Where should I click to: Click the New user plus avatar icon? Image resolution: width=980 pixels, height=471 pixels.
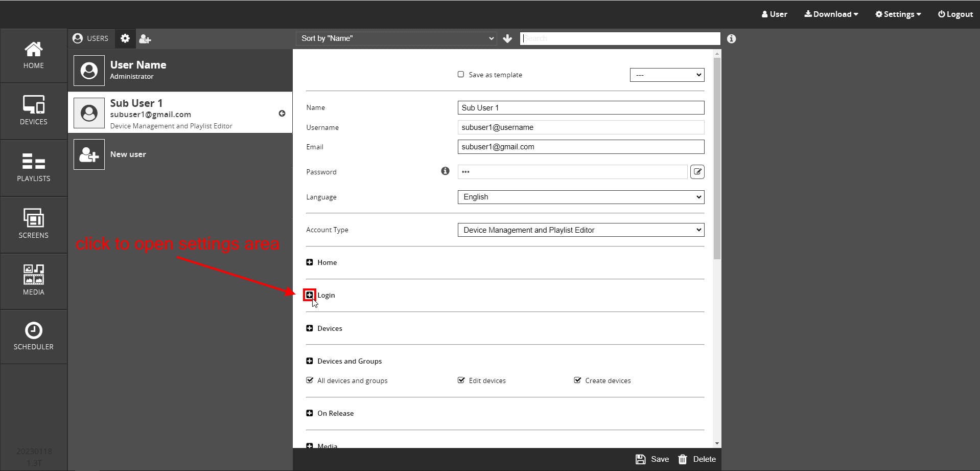(x=89, y=154)
